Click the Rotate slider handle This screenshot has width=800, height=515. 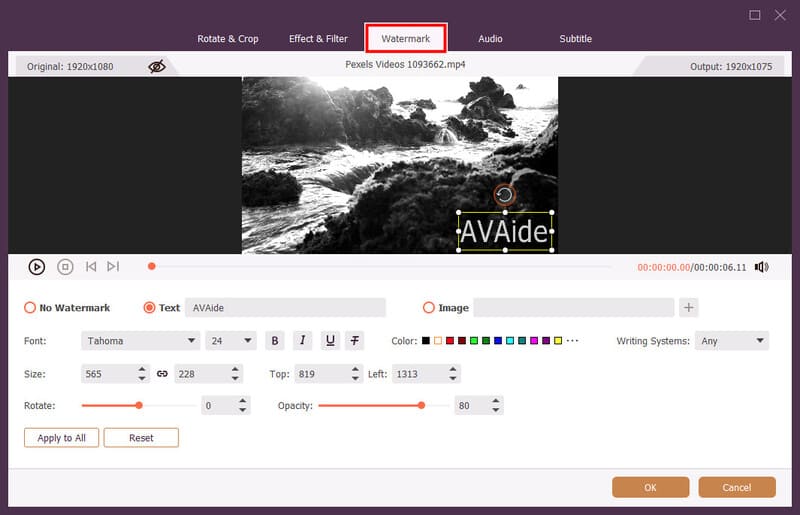(139, 405)
